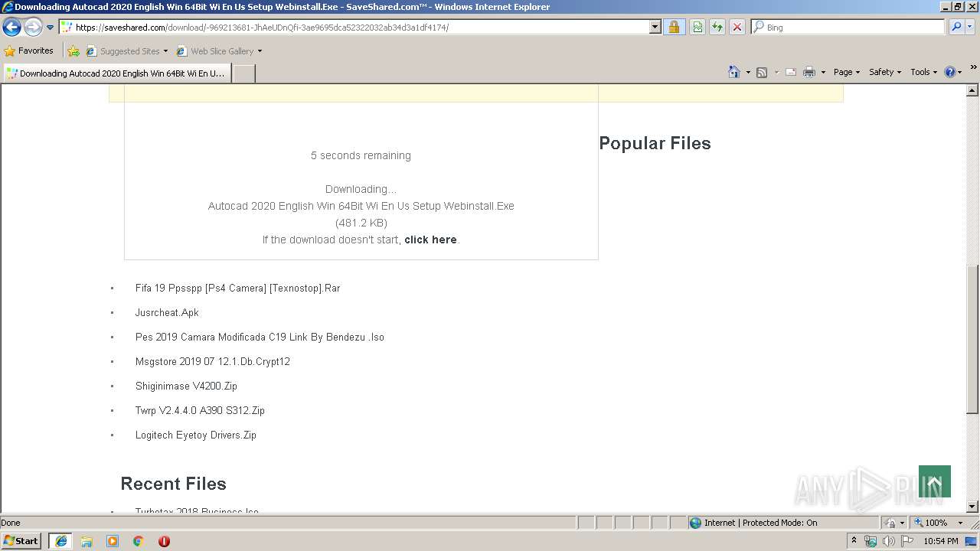The image size is (980, 551).
Task: Click the network tray icon
Action: 871,541
